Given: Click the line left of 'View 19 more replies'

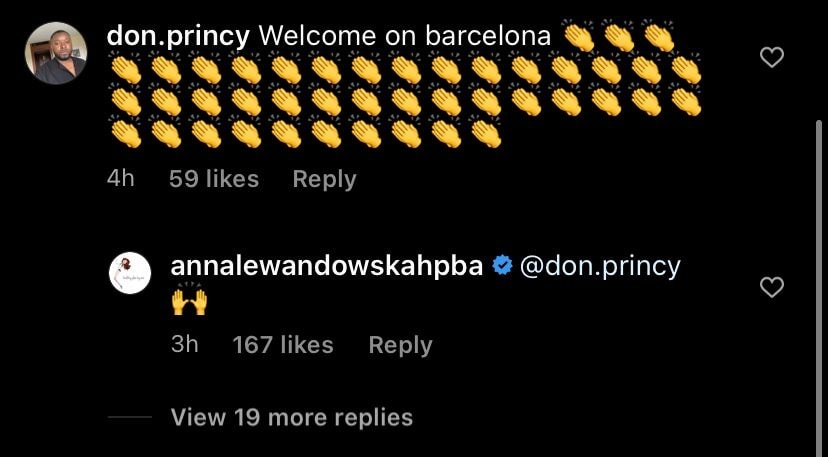Looking at the screenshot, I should 129,417.
